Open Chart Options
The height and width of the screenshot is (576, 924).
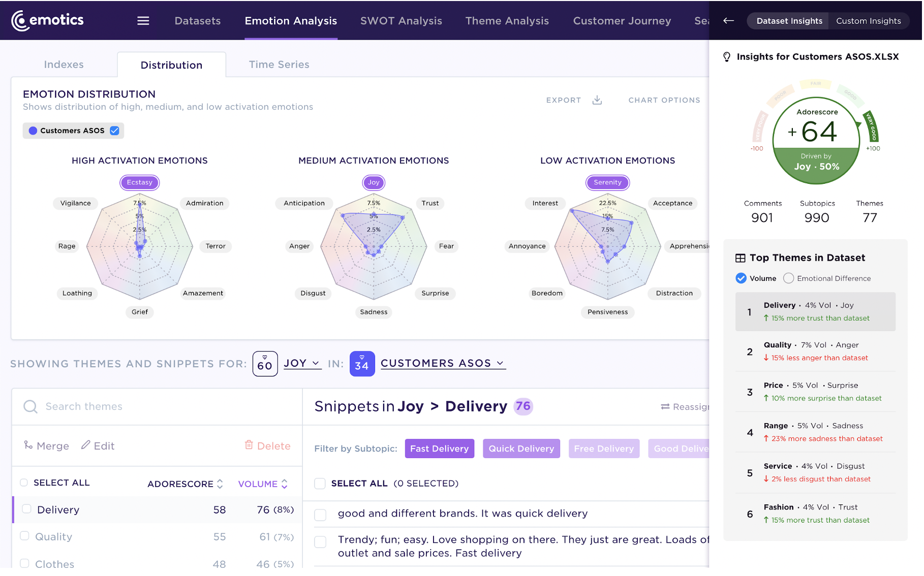tap(664, 100)
